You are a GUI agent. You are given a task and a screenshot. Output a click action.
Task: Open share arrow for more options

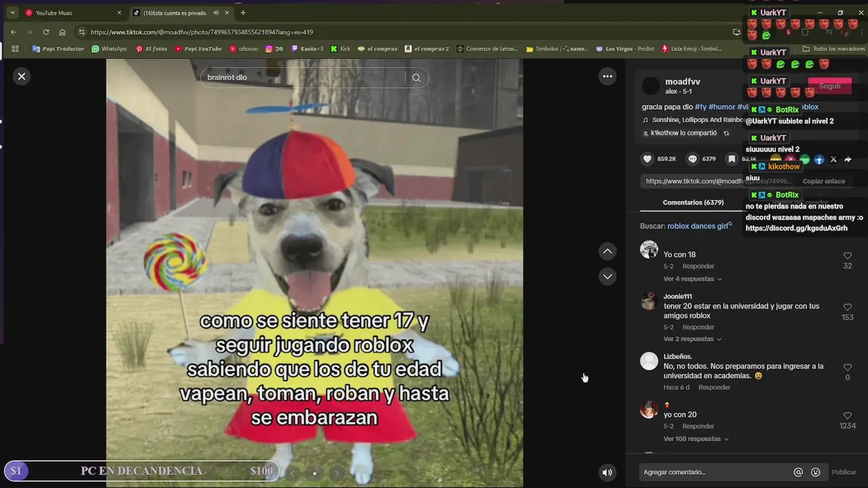tap(848, 159)
